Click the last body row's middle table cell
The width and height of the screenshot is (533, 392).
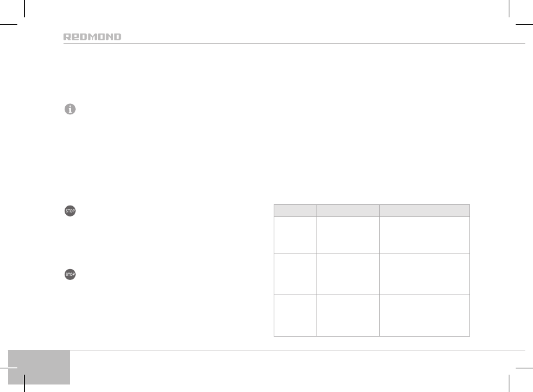point(347,315)
